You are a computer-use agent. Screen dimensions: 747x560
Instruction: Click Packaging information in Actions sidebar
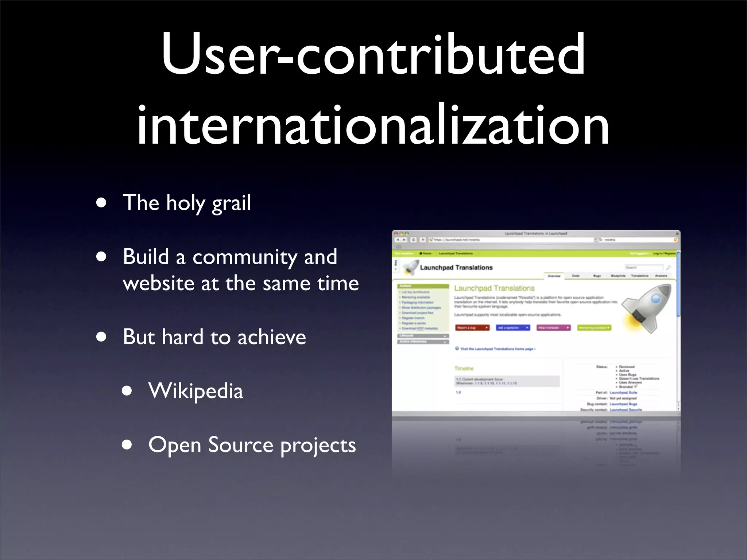[x=417, y=302]
